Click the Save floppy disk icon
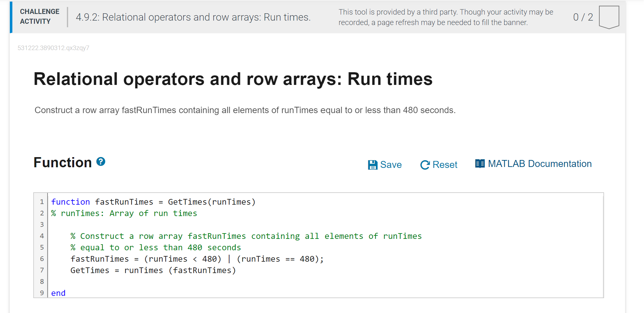 click(x=373, y=165)
